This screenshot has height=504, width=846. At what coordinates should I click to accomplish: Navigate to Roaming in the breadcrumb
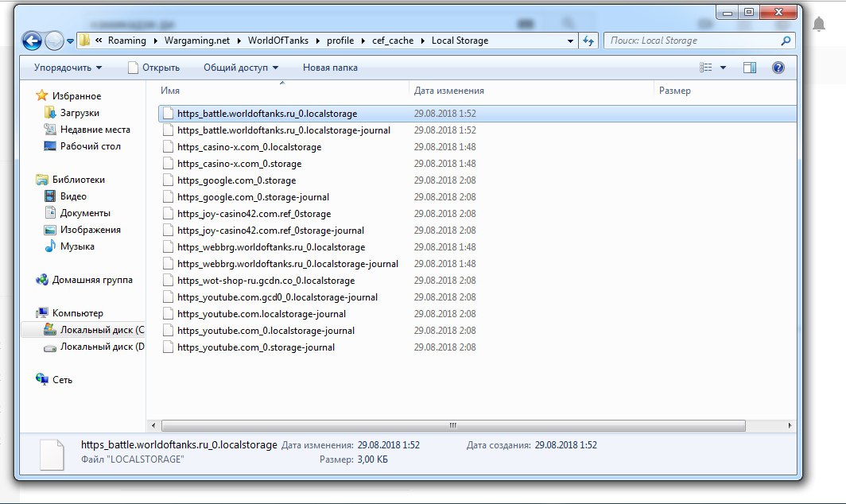click(126, 41)
